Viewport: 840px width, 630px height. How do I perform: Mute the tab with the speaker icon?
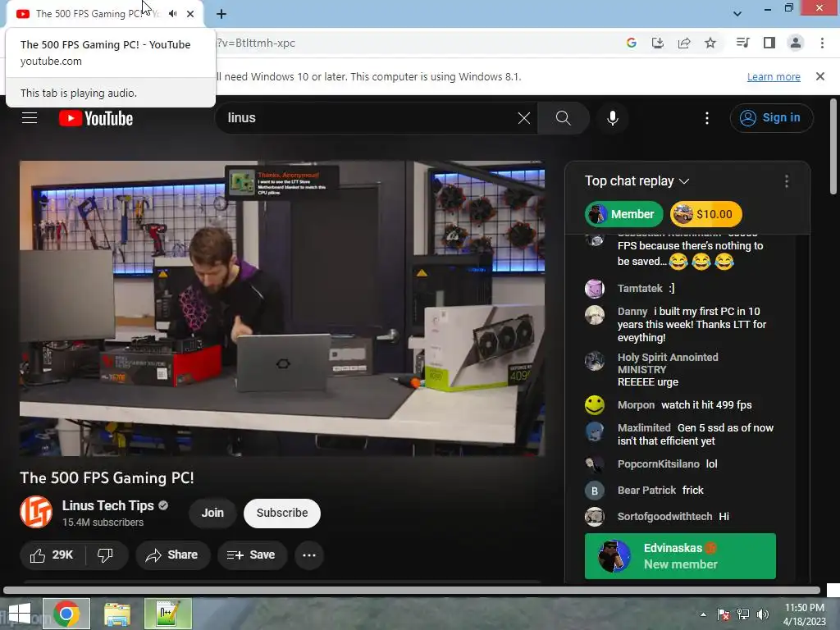[172, 14]
